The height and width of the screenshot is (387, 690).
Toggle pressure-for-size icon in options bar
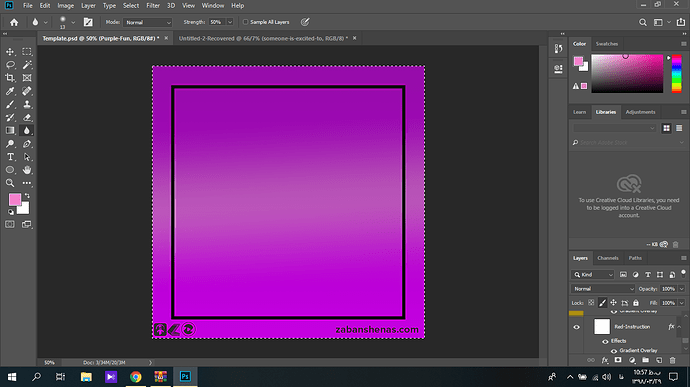pyautogui.click(x=305, y=22)
